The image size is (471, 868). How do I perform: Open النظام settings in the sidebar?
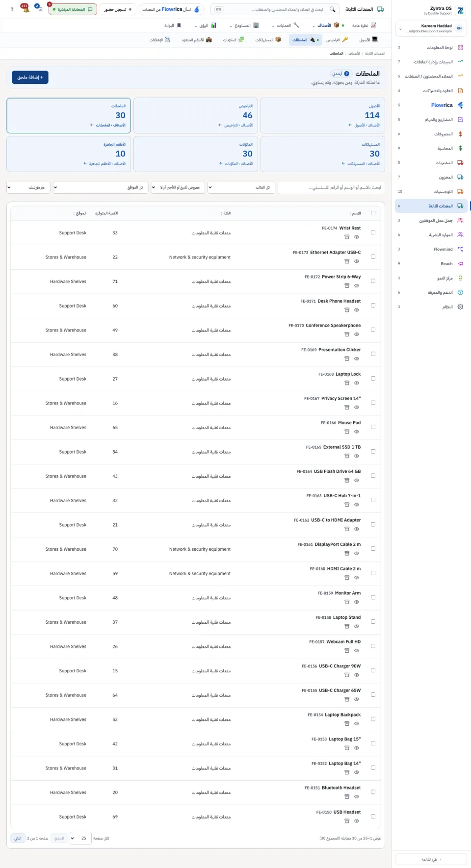tap(431, 307)
